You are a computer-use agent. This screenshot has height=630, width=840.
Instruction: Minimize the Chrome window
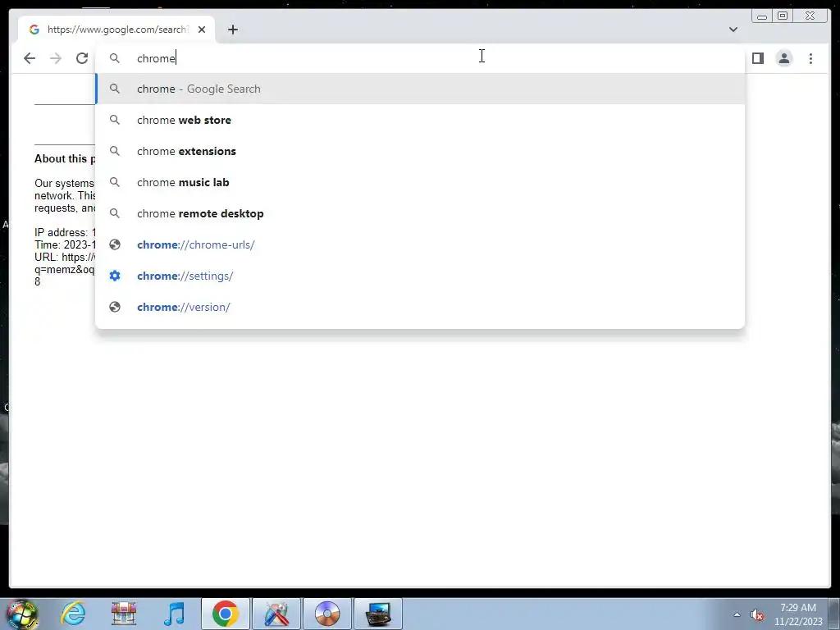pos(762,16)
